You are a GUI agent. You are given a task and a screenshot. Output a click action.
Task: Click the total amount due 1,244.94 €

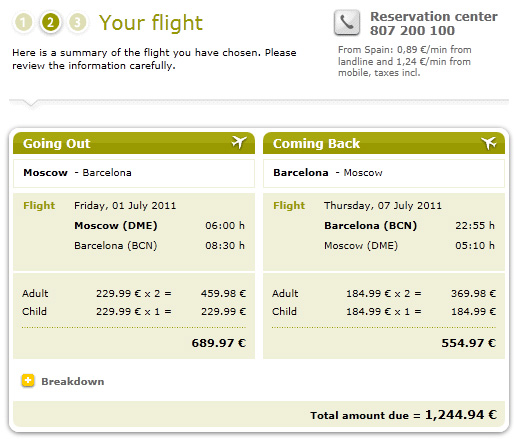[x=461, y=415]
